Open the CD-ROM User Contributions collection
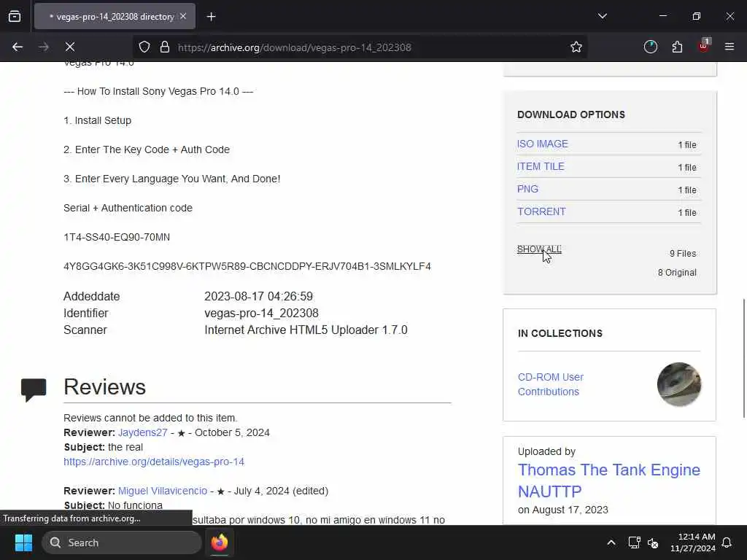The height and width of the screenshot is (560, 747). pyautogui.click(x=551, y=384)
